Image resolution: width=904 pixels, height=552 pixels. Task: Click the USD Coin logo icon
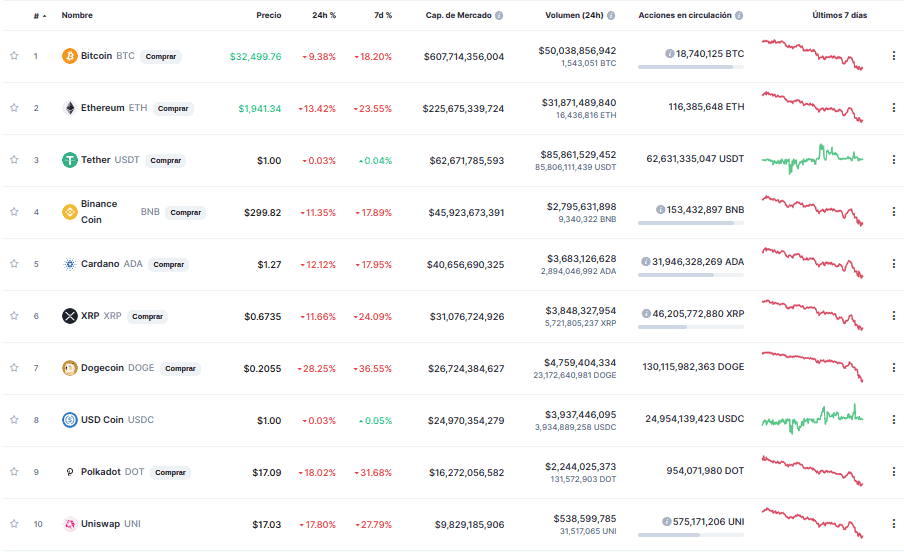[x=70, y=420]
